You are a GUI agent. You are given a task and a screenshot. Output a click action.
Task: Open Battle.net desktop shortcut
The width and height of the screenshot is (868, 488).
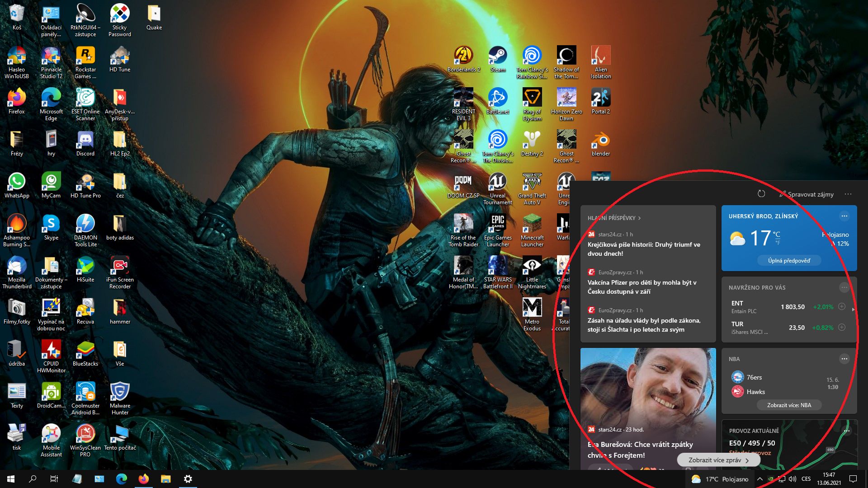click(497, 99)
